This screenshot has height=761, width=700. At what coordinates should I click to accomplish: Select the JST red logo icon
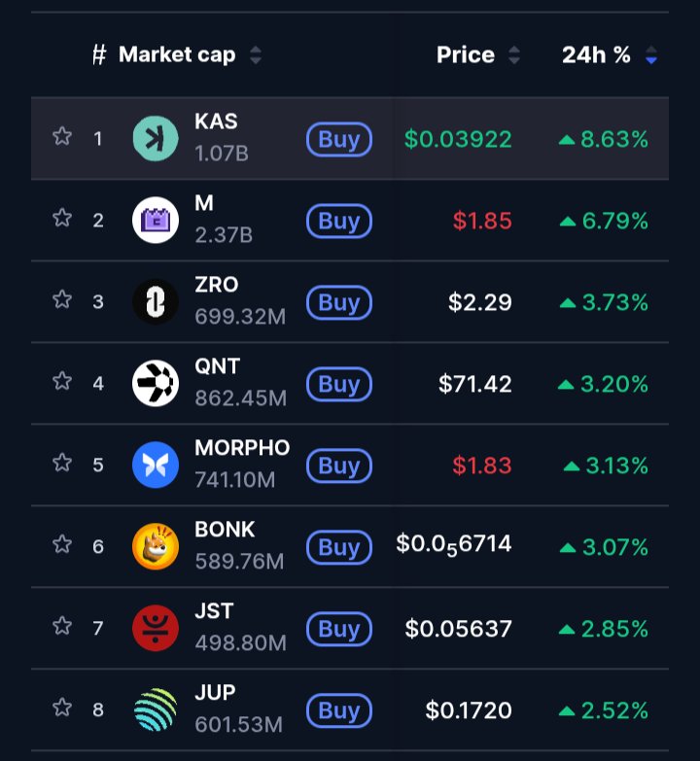pos(156,628)
